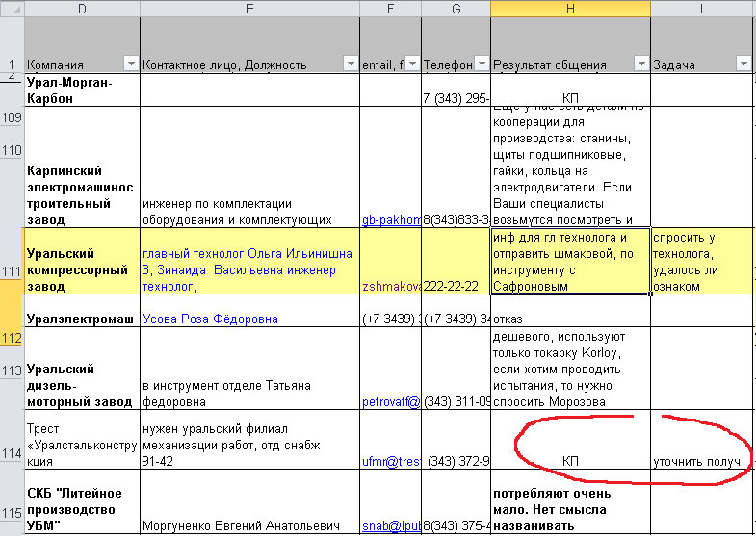This screenshot has width=756, height=536.
Task: Select cell потребляют очень мало
Action: coord(570,501)
